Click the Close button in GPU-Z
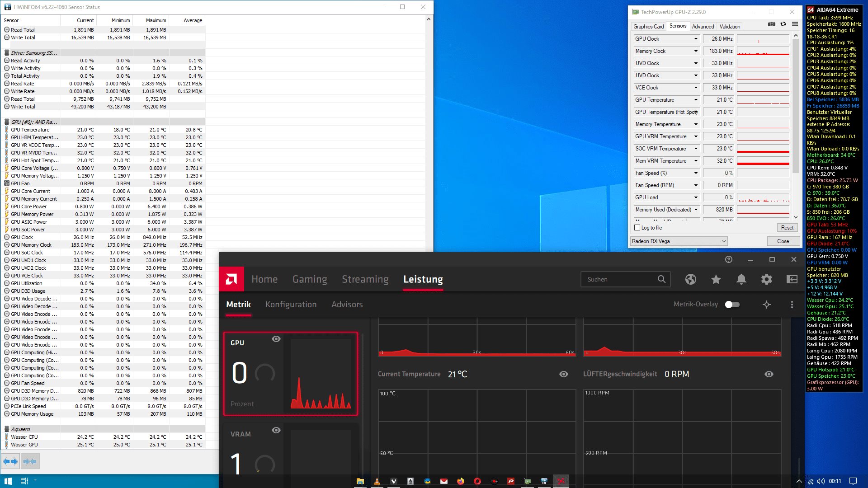 tap(783, 241)
